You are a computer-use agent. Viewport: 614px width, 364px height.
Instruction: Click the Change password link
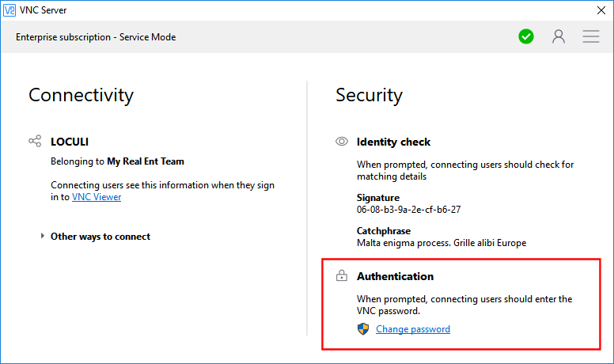tap(413, 329)
